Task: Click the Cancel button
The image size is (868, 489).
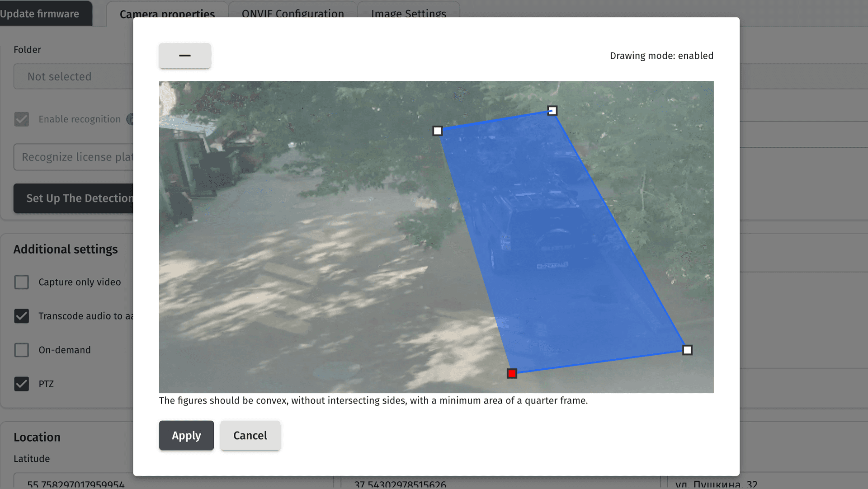Action: tap(250, 435)
